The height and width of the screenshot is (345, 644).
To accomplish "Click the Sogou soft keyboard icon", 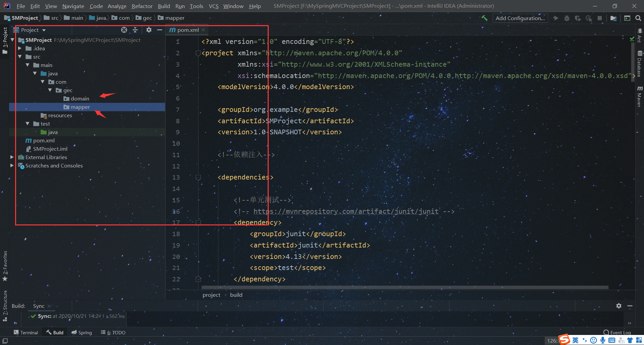I will [612, 340].
